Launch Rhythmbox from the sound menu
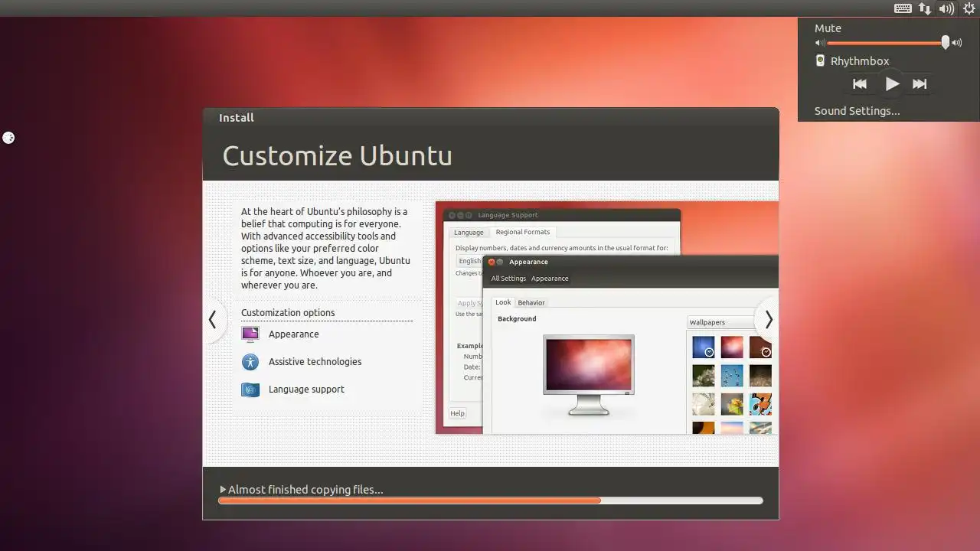The width and height of the screenshot is (980, 551). click(860, 61)
